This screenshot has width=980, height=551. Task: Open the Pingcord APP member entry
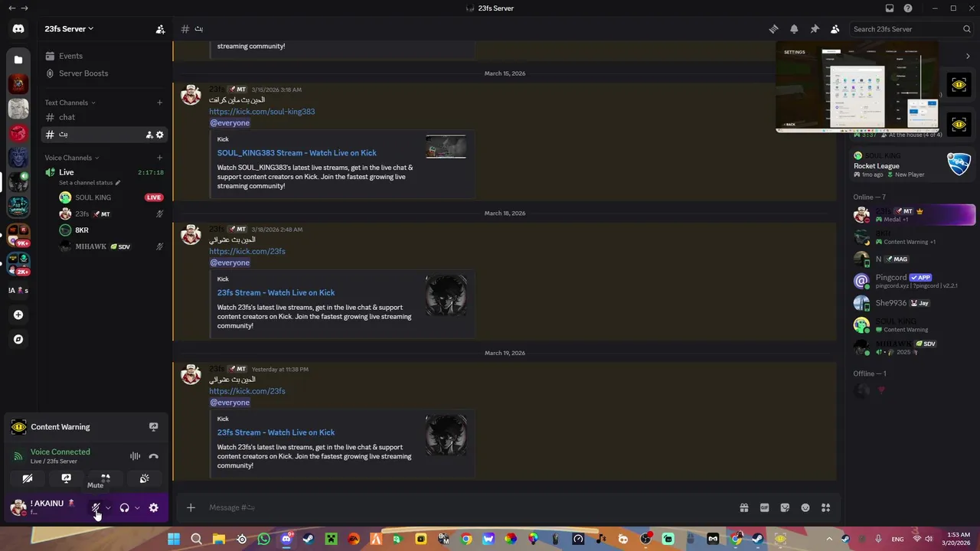coord(914,281)
